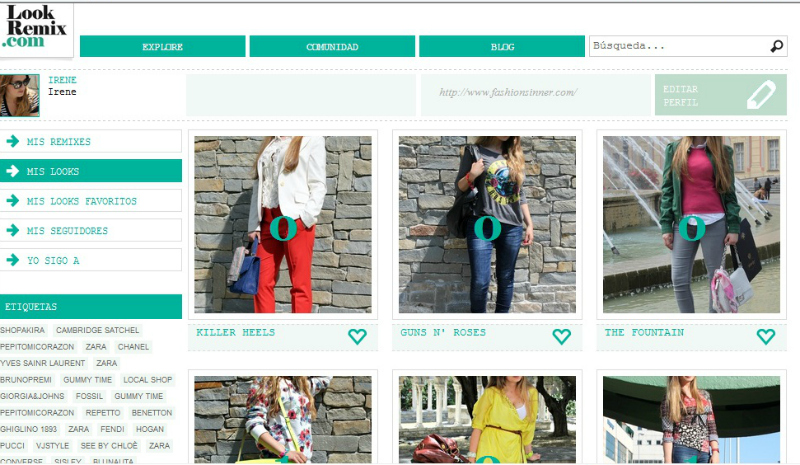
Task: Click Irene's profile avatar photo
Action: coord(19,95)
